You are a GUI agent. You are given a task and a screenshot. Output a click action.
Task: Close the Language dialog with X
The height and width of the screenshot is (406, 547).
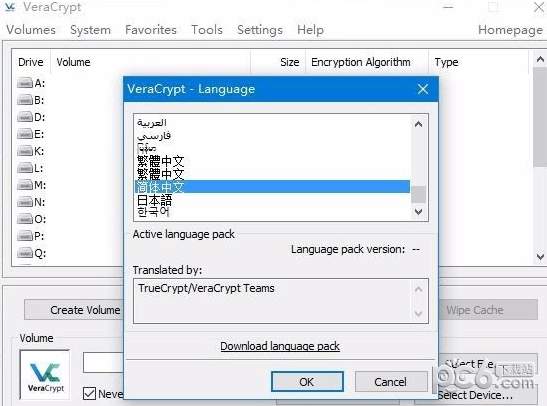pyautogui.click(x=423, y=89)
